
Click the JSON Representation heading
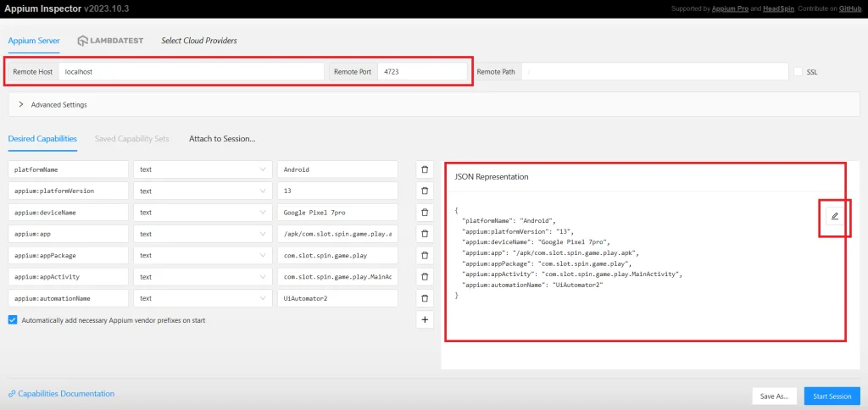[491, 177]
